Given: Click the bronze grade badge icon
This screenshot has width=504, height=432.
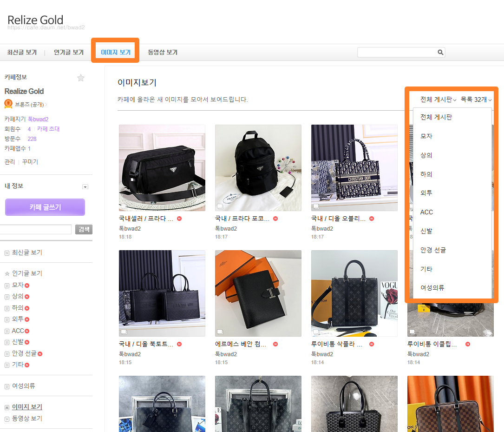Looking at the screenshot, I should 8,104.
